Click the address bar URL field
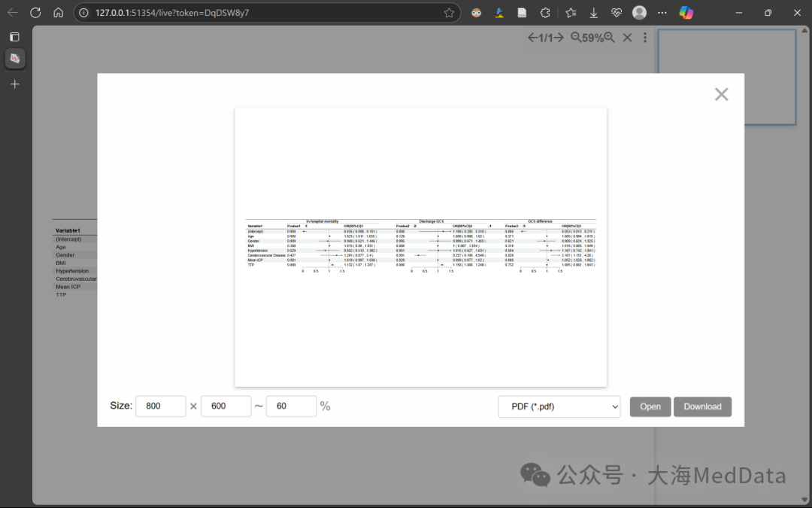This screenshot has height=508, width=812. [x=267, y=13]
